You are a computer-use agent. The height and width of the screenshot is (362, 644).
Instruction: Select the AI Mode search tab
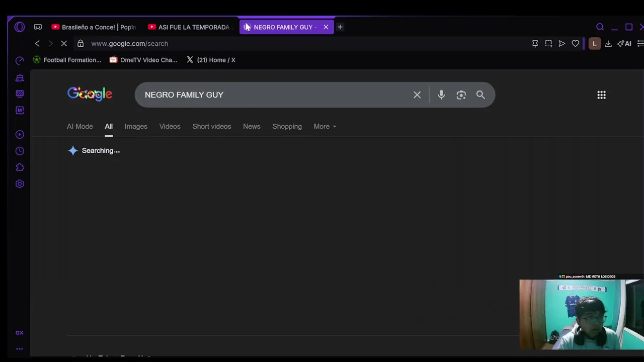80,127
